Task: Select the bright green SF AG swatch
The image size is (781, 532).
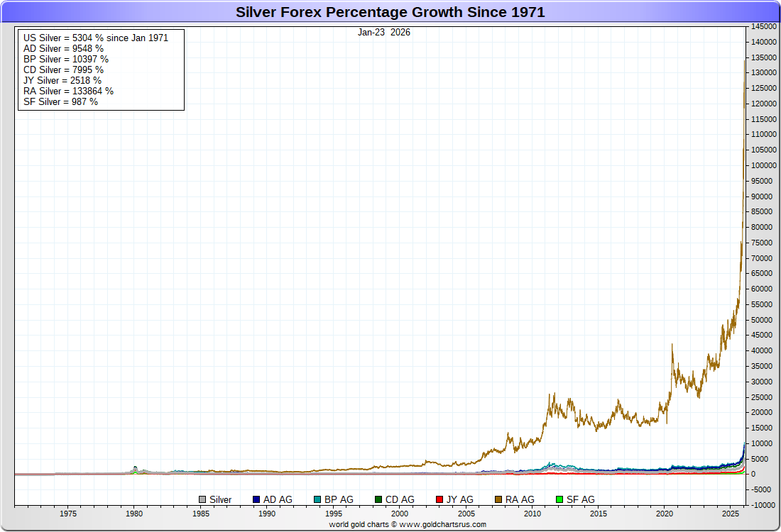Action: (559, 500)
